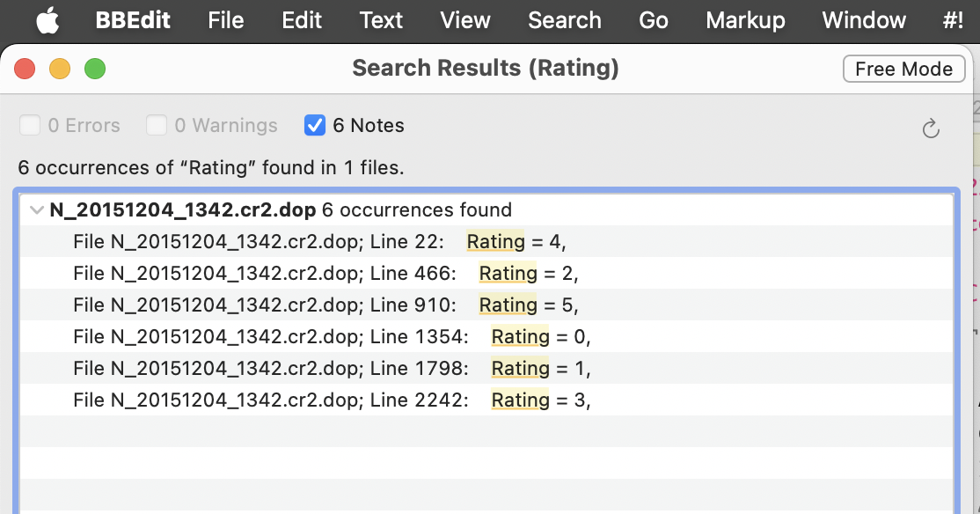Image resolution: width=980 pixels, height=514 pixels.
Task: Select the Line 22 Rating = 4 result
Action: (486, 242)
